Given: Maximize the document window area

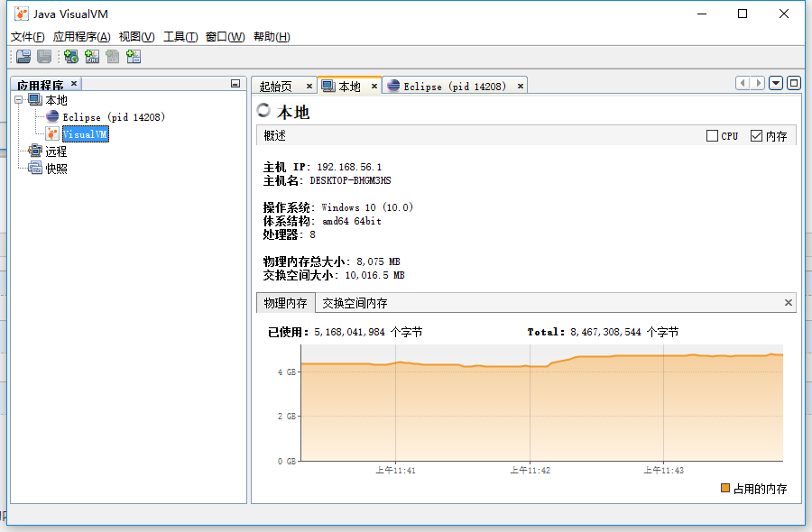Looking at the screenshot, I should pos(793,83).
